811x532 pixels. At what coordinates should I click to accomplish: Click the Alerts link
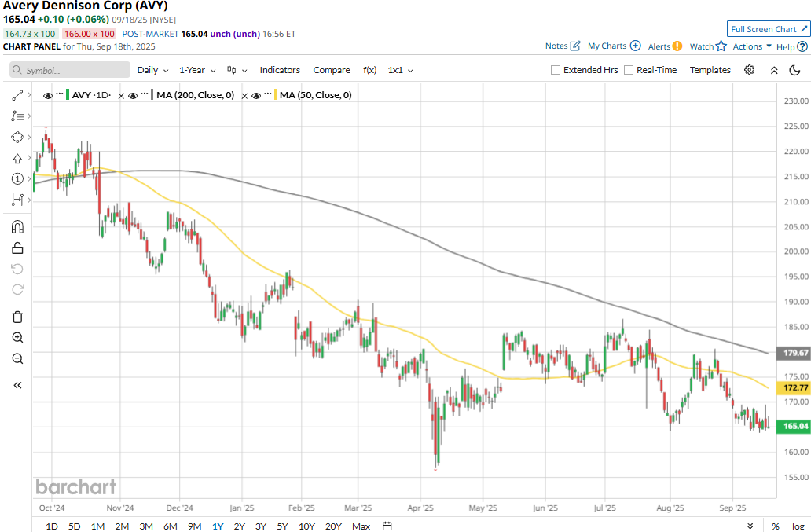pos(659,46)
